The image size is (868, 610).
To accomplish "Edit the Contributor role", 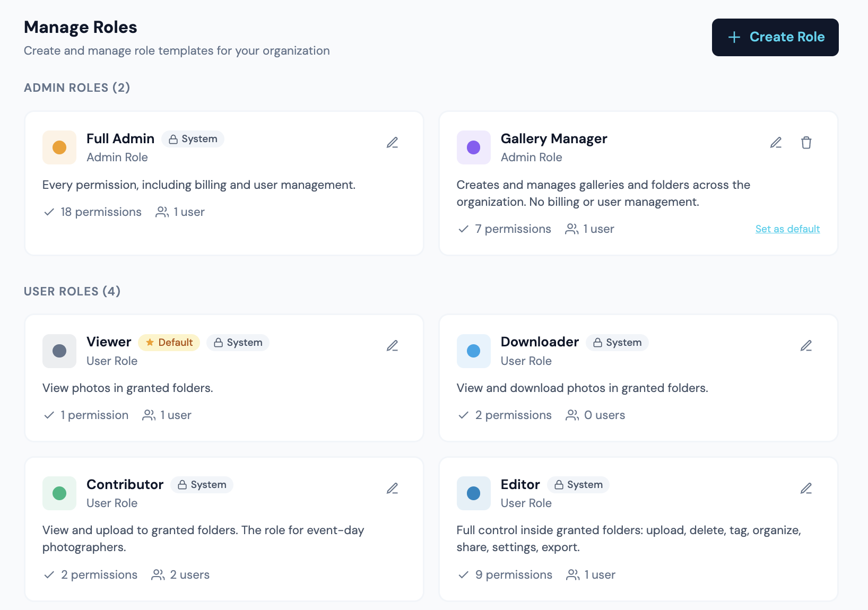I will (x=392, y=488).
